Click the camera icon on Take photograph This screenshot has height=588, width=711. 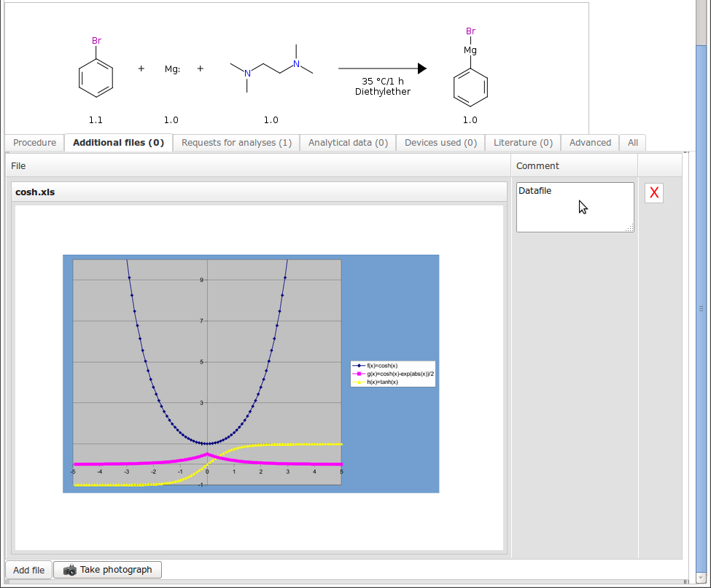[x=70, y=570]
